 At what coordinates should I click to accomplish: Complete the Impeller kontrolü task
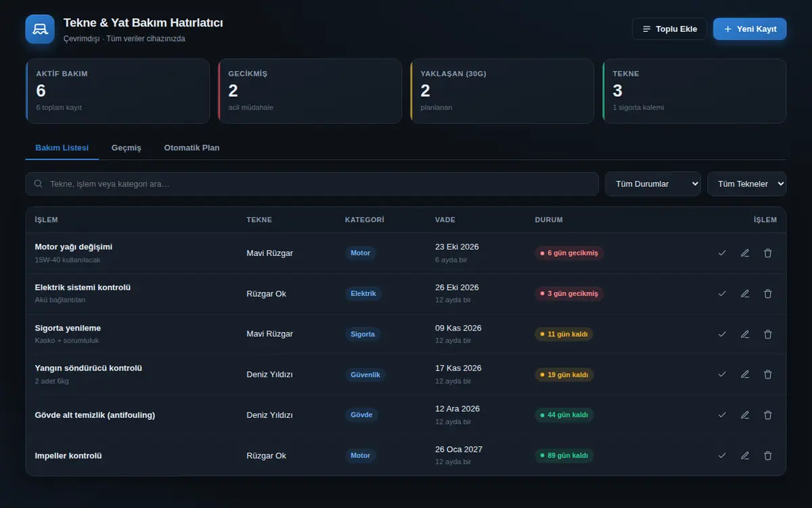[722, 456]
